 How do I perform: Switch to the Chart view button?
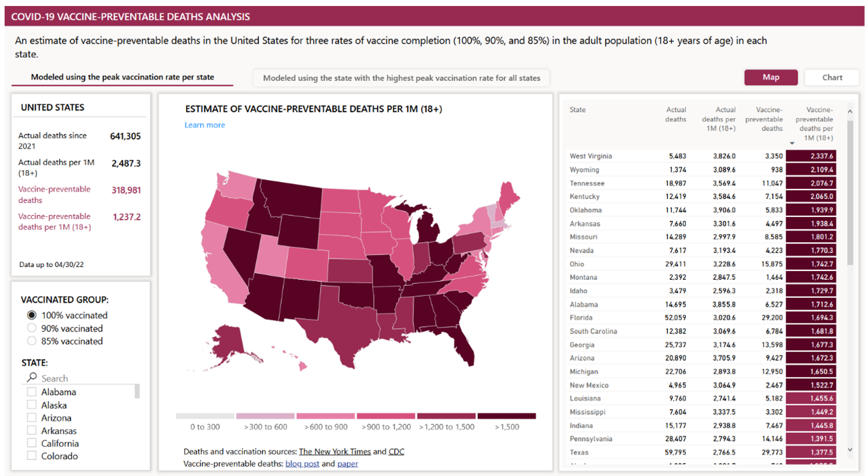832,77
